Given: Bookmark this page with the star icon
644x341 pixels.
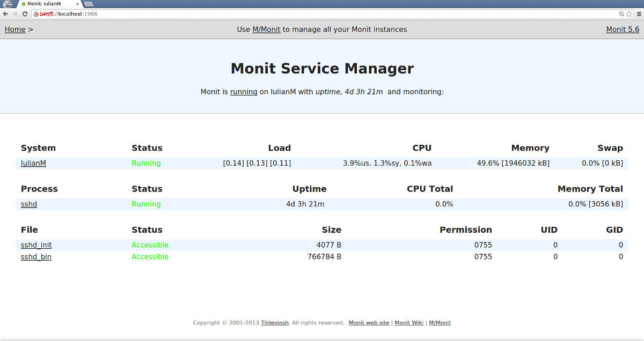Looking at the screenshot, I should click(629, 14).
